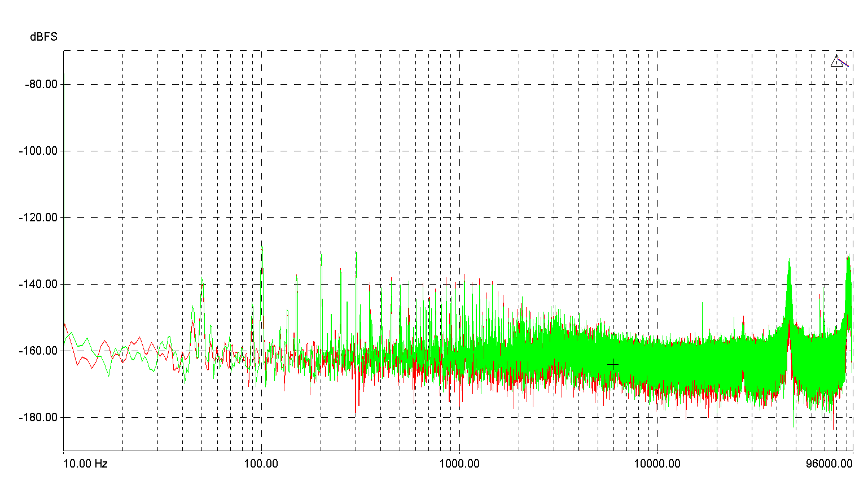Select the -100.00 y-axis tick label

point(38,151)
